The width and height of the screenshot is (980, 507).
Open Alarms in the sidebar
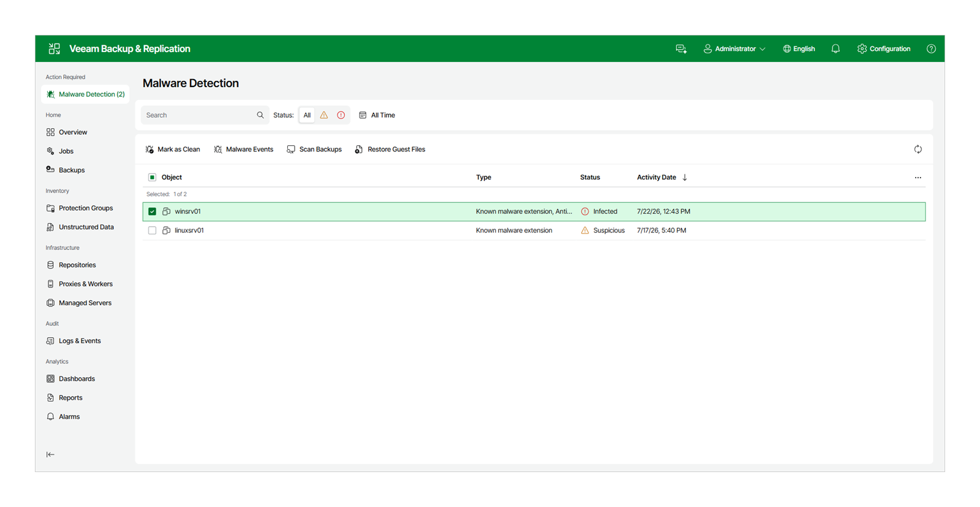[x=64, y=417]
